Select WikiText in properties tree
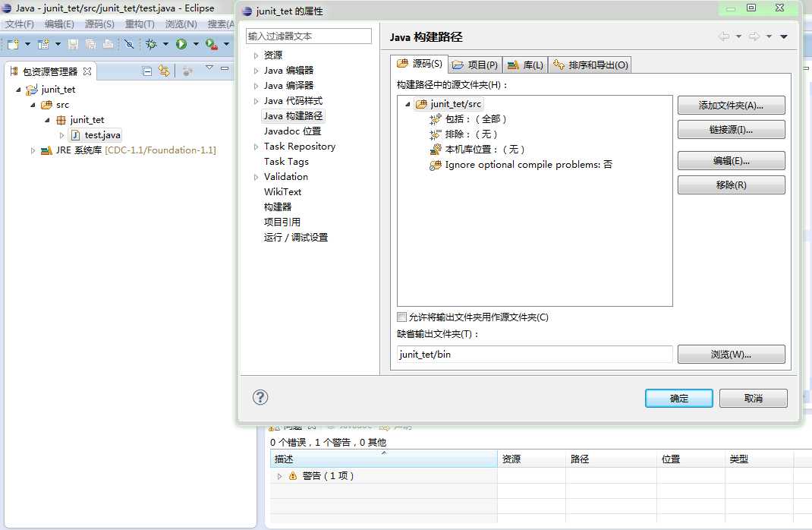This screenshot has height=530, width=812. tap(282, 191)
